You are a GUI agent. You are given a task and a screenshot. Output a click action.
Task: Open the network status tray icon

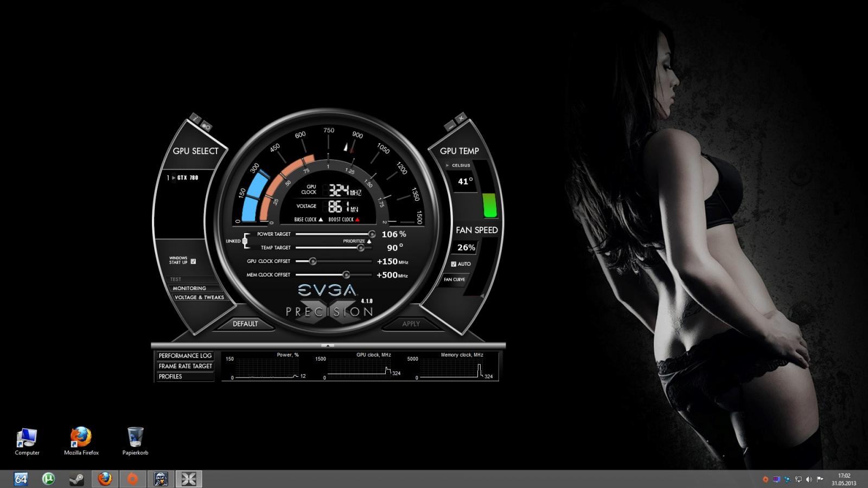point(798,479)
